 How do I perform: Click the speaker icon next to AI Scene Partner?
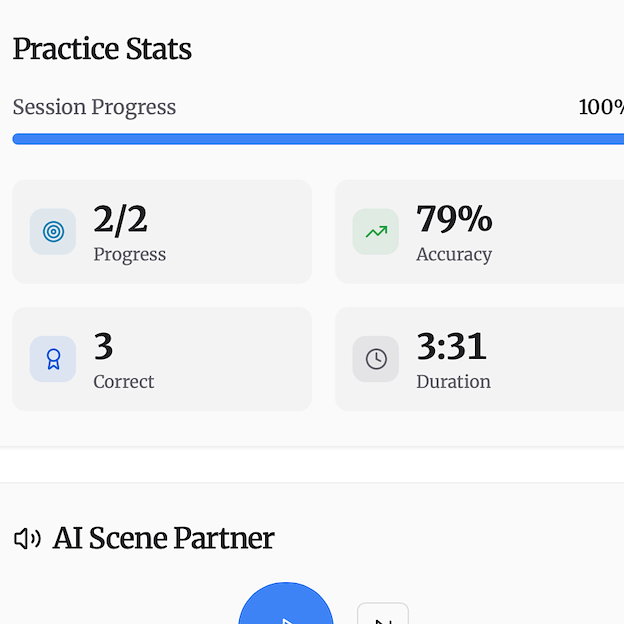point(27,539)
